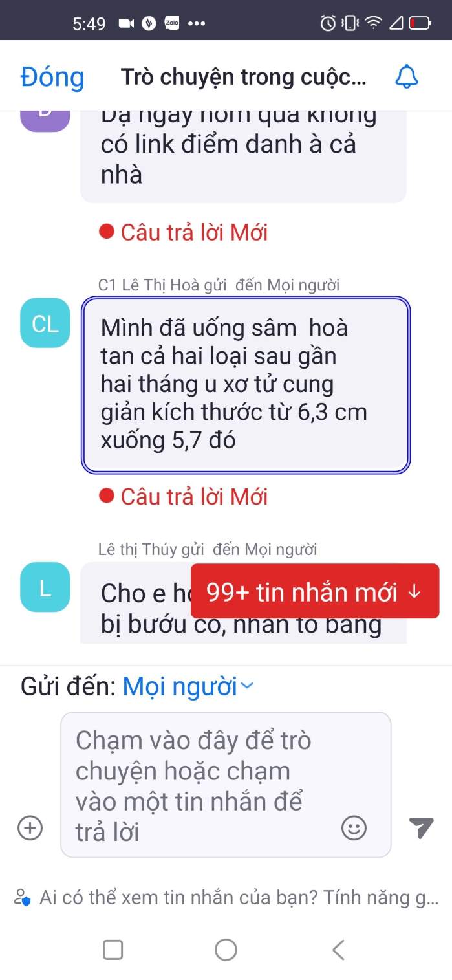The height and width of the screenshot is (980, 452).
Task: Tap the send message arrow icon
Action: 421,827
